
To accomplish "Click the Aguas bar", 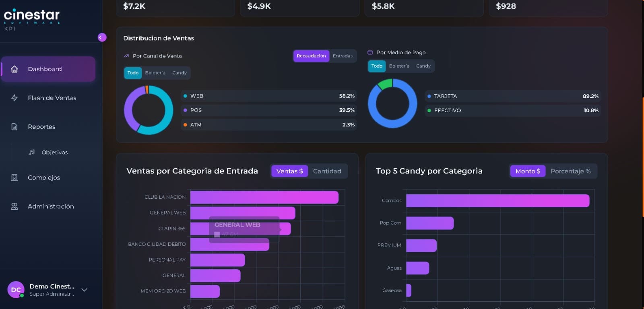I will [417, 268].
